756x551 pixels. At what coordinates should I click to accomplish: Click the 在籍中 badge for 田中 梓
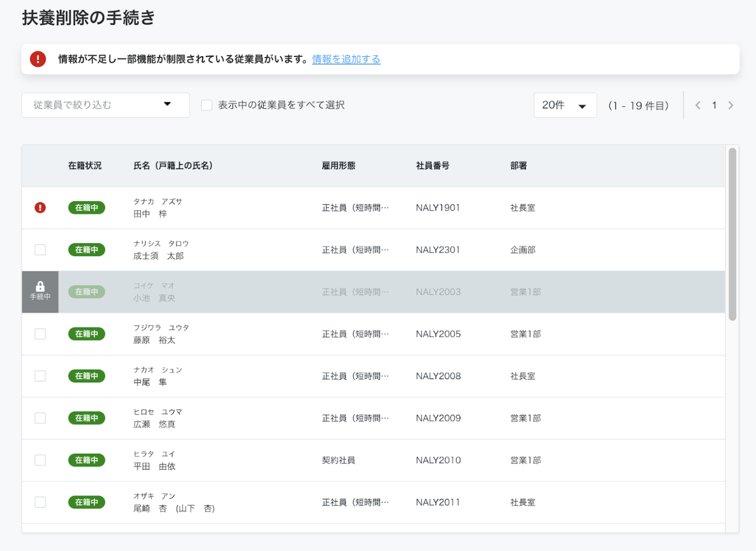click(x=87, y=208)
